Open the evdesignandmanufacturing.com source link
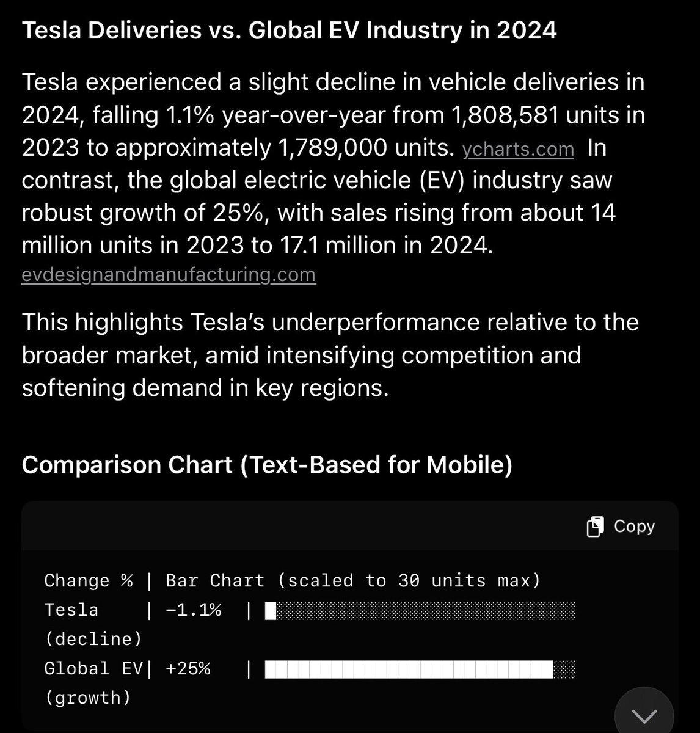The width and height of the screenshot is (700, 733). (169, 275)
